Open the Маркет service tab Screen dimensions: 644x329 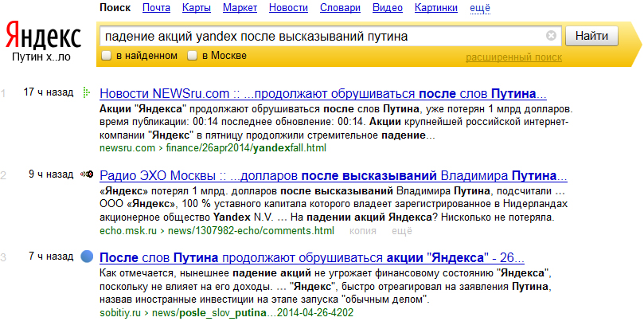[240, 8]
